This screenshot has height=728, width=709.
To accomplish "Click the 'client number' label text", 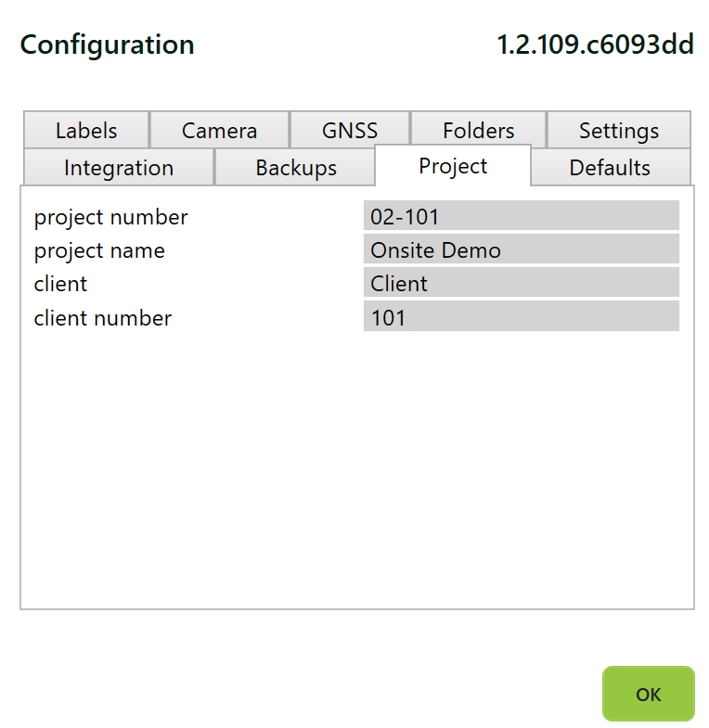I will [102, 318].
